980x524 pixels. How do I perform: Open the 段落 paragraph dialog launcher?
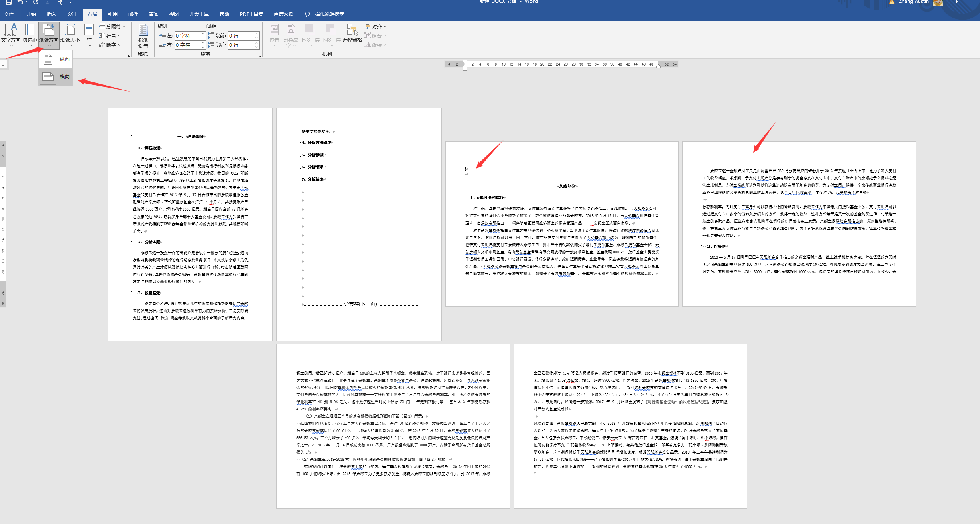[x=260, y=55]
